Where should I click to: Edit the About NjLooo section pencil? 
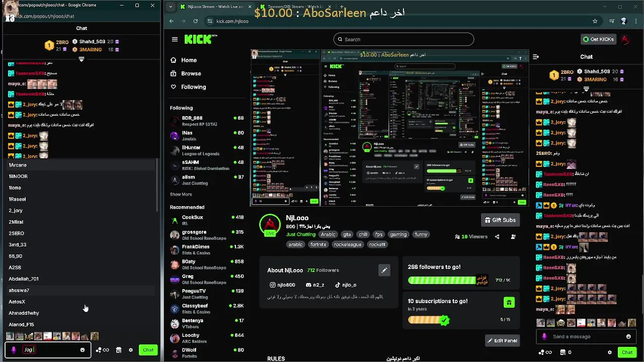[384, 270]
